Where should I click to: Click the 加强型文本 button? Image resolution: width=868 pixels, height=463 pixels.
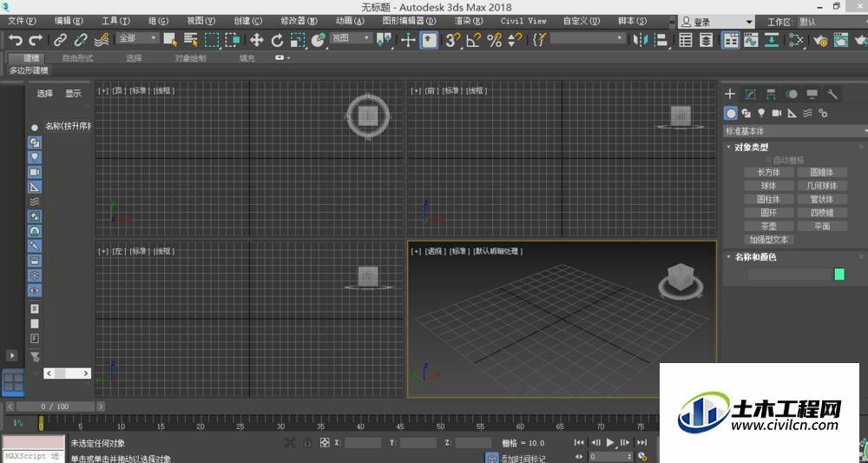768,239
